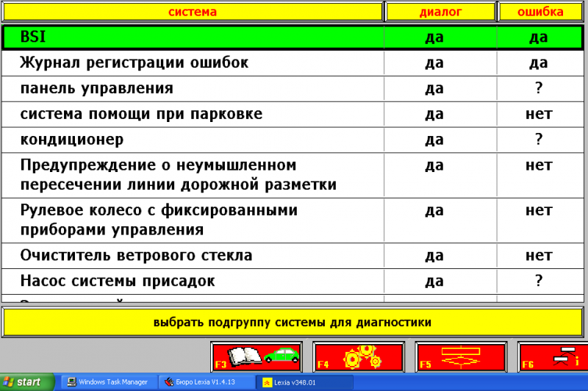Image resolution: width=588 pixels, height=391 pixels.
Task: Select Очиститель ветрового стекла row
Action: click(x=193, y=256)
